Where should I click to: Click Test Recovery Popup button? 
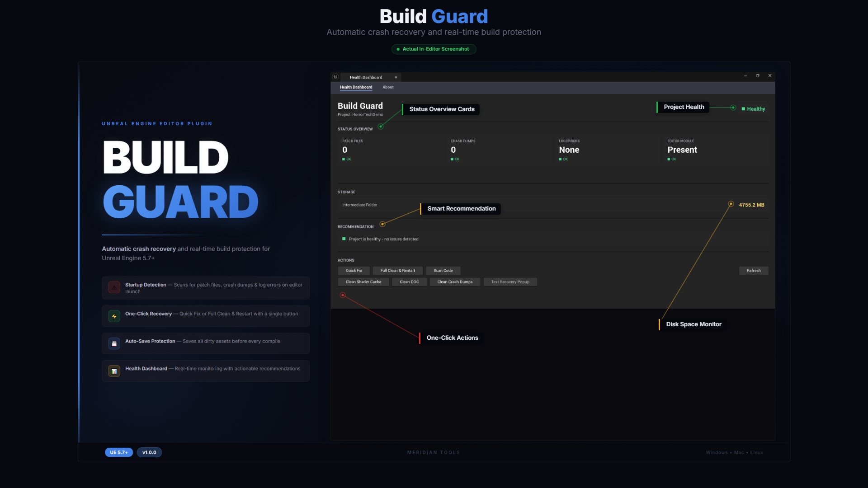pos(510,282)
